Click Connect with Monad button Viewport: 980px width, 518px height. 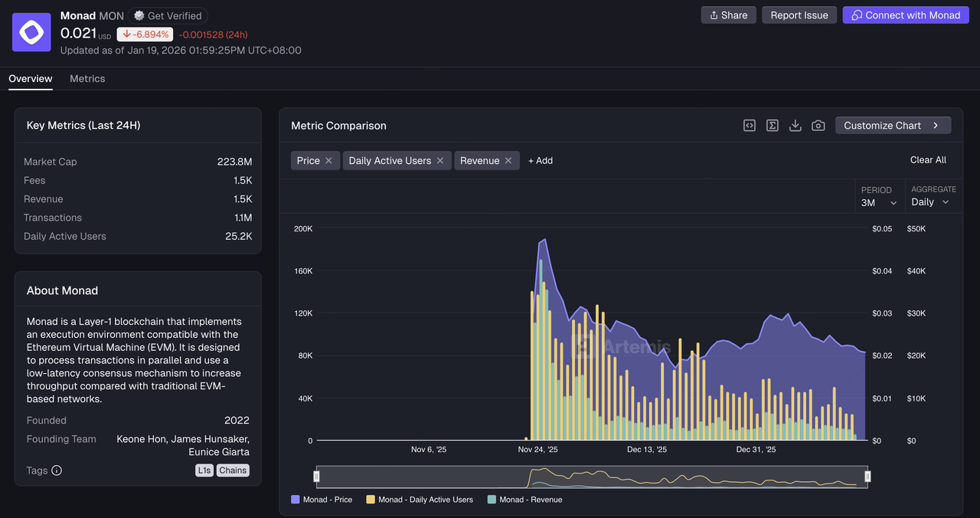[x=905, y=15]
